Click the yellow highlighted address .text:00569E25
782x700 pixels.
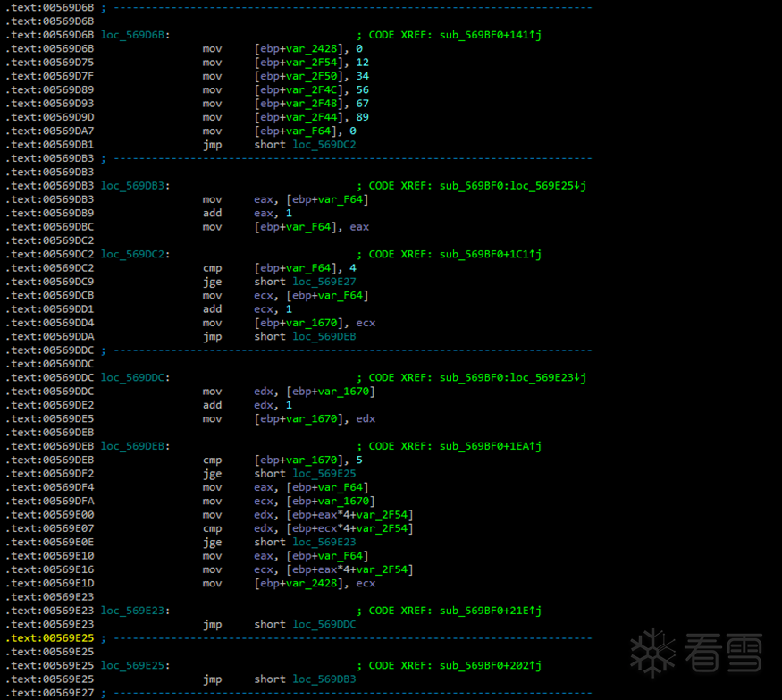(49, 638)
